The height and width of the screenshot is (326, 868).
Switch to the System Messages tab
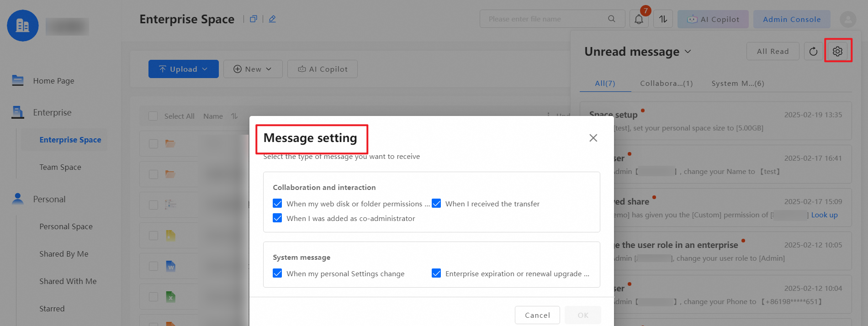[737, 83]
